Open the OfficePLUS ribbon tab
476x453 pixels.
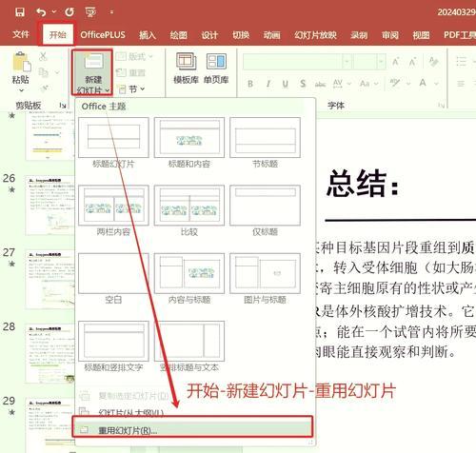pyautogui.click(x=103, y=34)
